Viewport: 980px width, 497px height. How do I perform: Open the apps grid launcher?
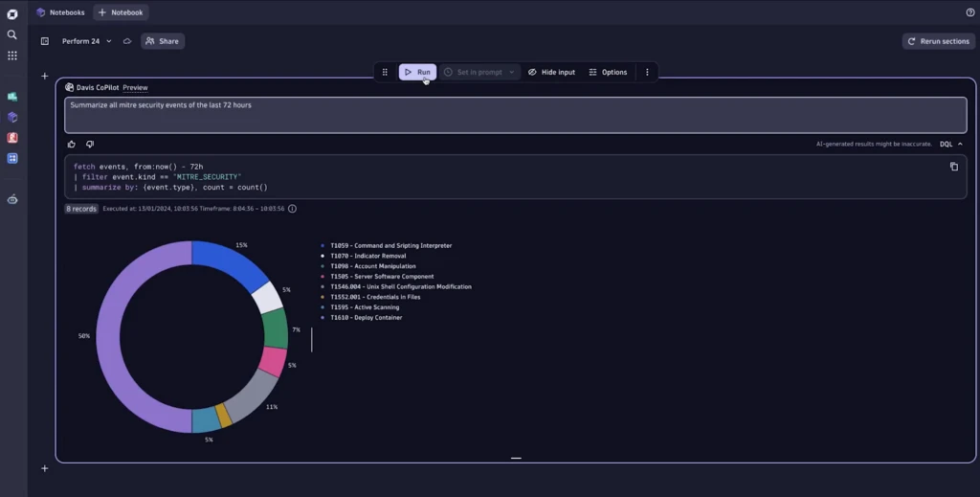point(12,56)
